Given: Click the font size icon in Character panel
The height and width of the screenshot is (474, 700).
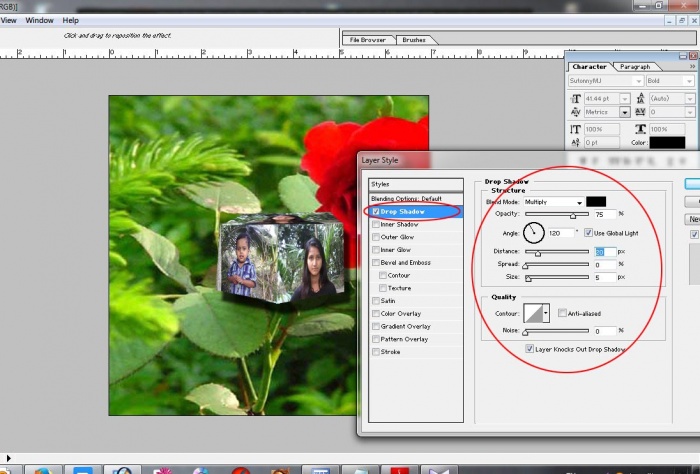Looking at the screenshot, I should tap(576, 99).
